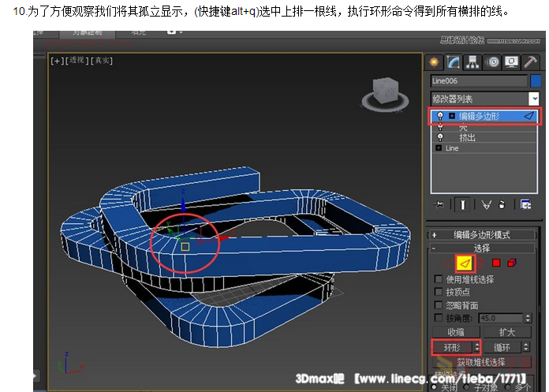The width and height of the screenshot is (549, 392).
Task: Open the Hierarchy panel tab
Action: pyautogui.click(x=472, y=62)
